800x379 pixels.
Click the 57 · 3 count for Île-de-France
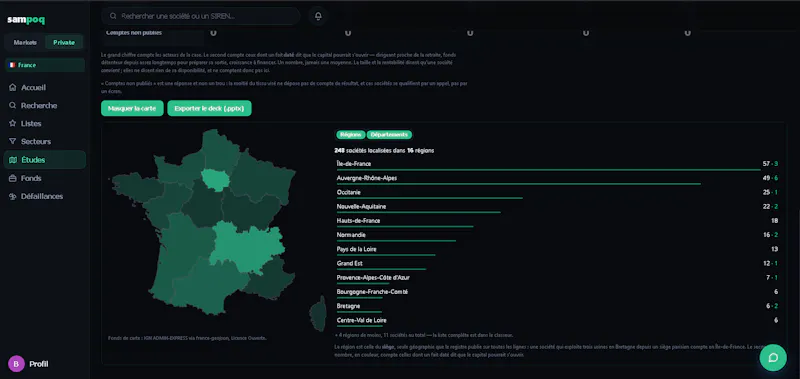click(770, 164)
